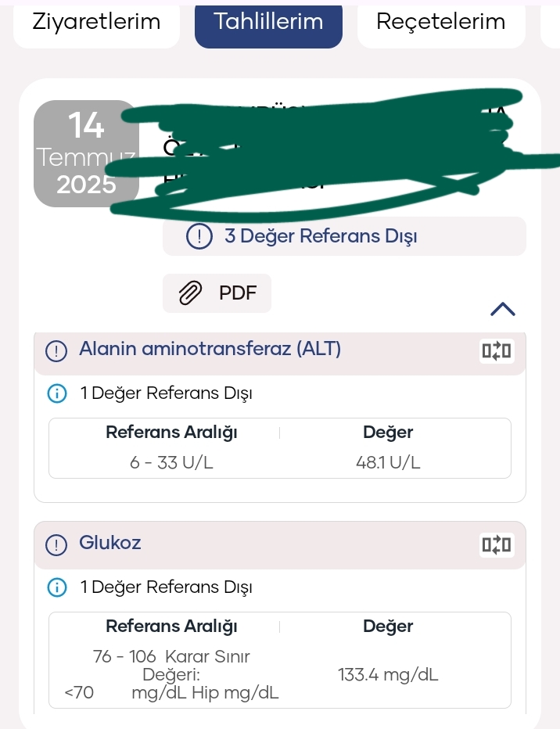Click the 1 Değer Referans Dışı text under ALT

tap(167, 393)
